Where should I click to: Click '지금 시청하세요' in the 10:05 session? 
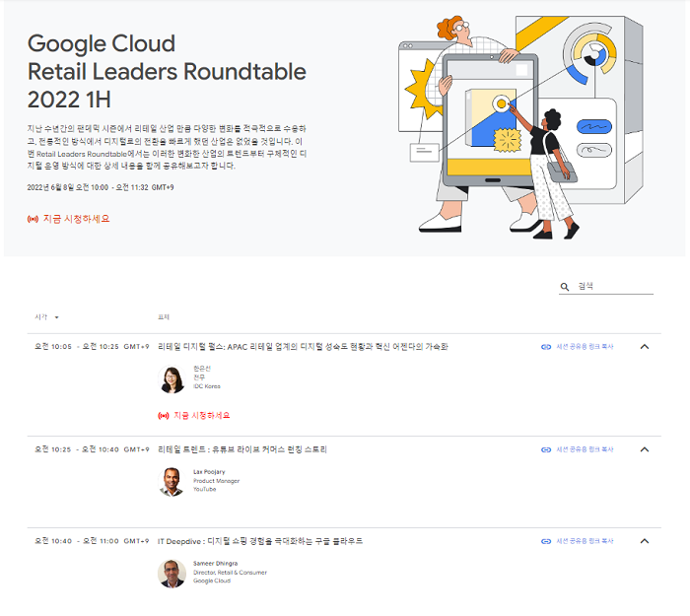[201, 415]
